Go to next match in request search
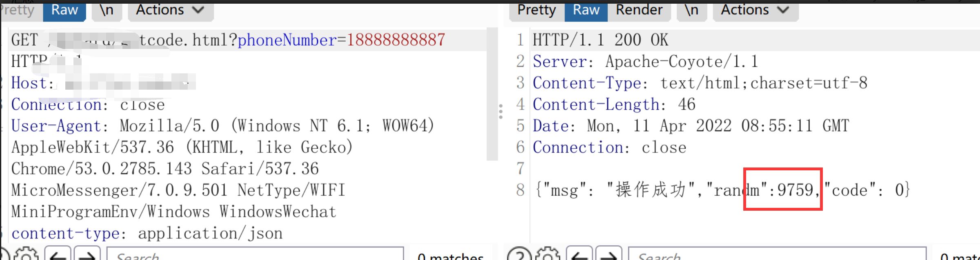 (x=87, y=255)
